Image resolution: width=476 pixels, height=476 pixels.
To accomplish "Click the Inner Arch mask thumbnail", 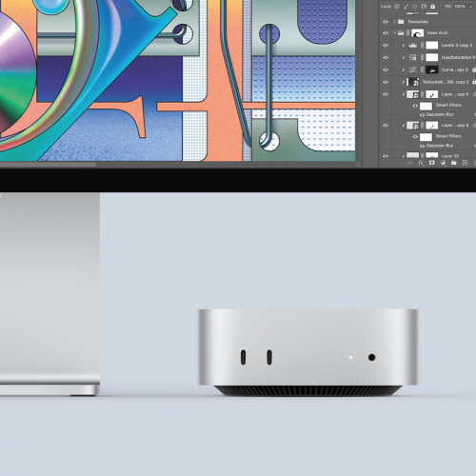I will click(x=418, y=33).
